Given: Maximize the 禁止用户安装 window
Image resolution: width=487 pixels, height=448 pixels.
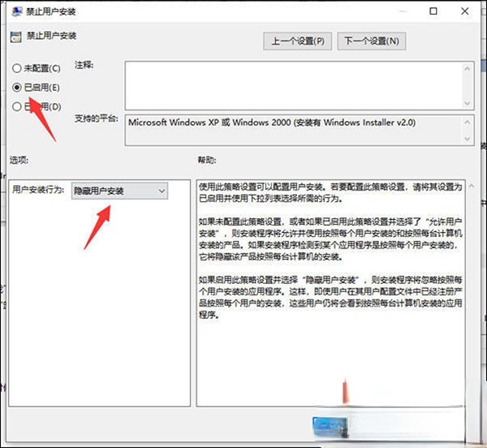Looking at the screenshot, I should pyautogui.click(x=433, y=11).
